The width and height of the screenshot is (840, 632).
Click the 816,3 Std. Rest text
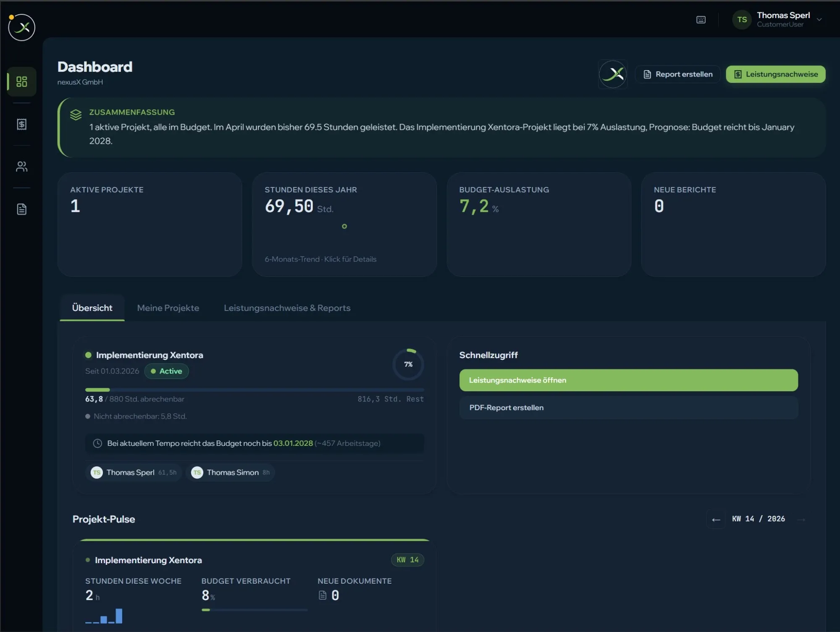391,399
